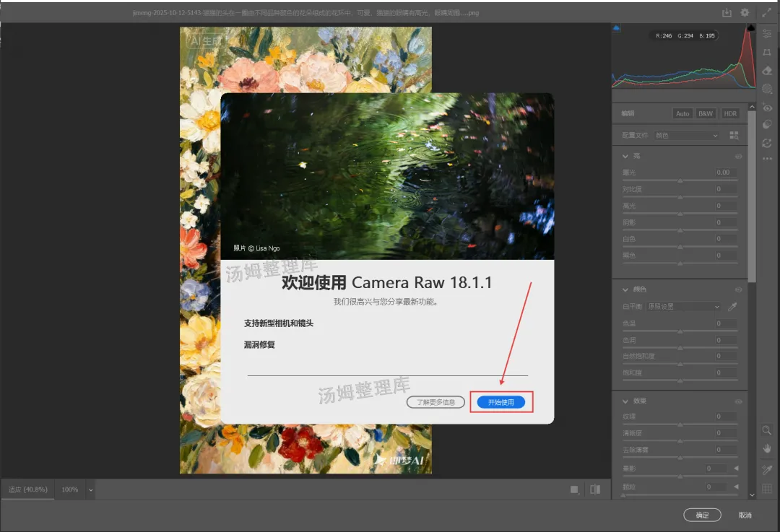Toggle the HDR mode button
This screenshot has height=532, width=780.
pos(729,113)
